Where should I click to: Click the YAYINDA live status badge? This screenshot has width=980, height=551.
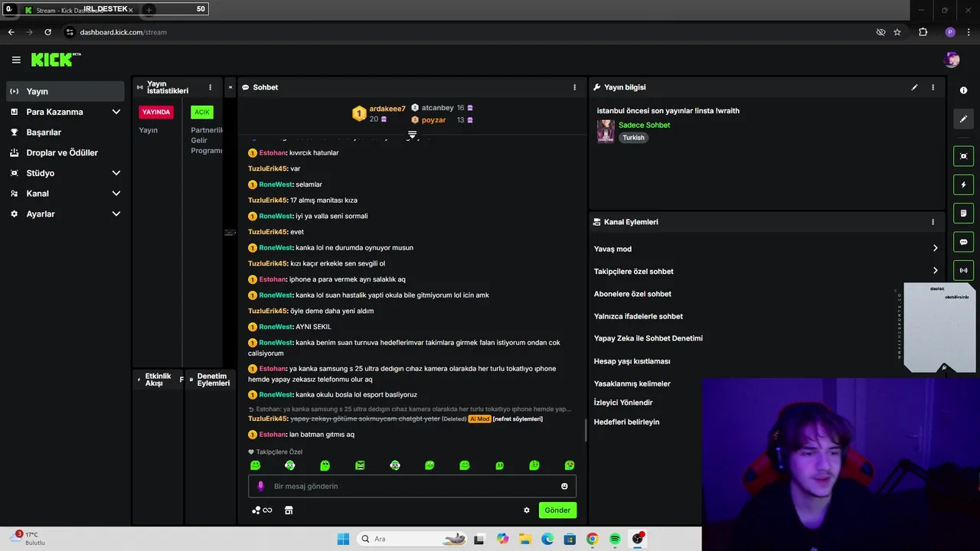click(x=156, y=112)
